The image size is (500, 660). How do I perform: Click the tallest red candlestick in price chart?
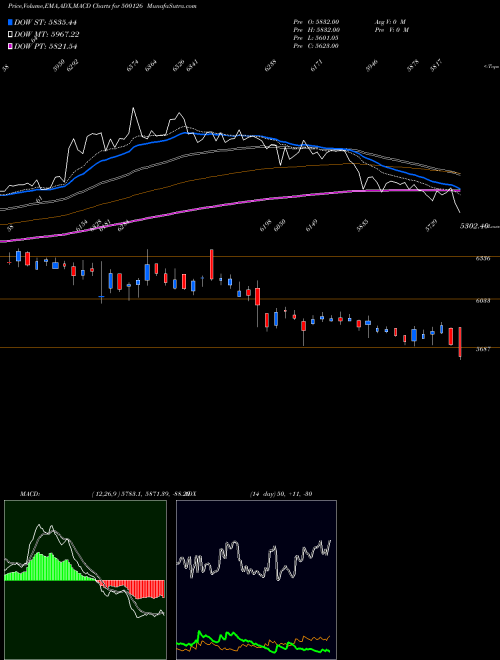[212, 264]
